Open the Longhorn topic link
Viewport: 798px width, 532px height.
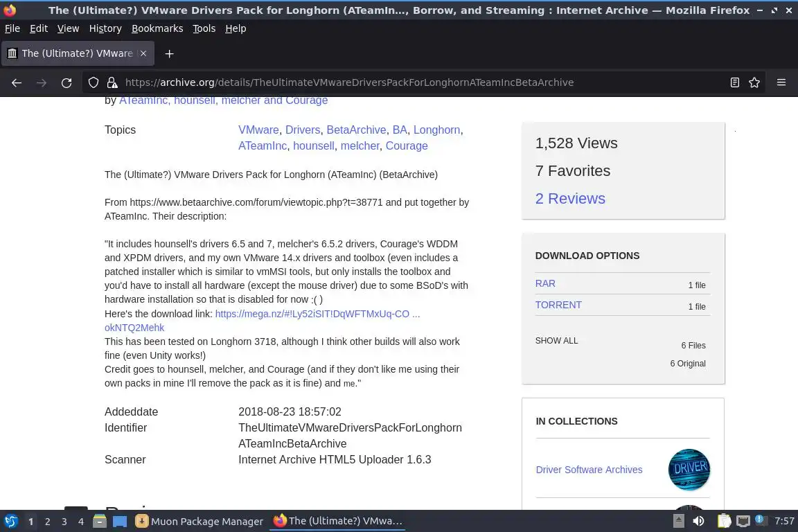[x=436, y=130]
